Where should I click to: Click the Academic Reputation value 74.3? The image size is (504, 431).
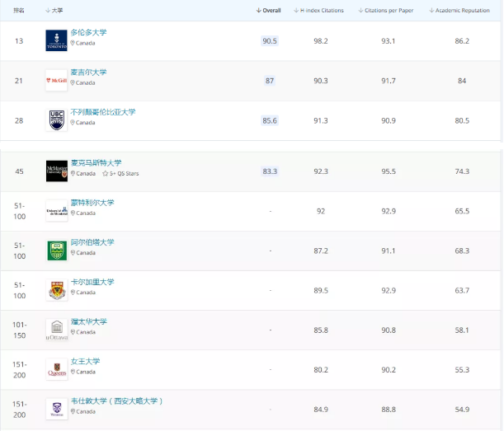[x=462, y=171]
